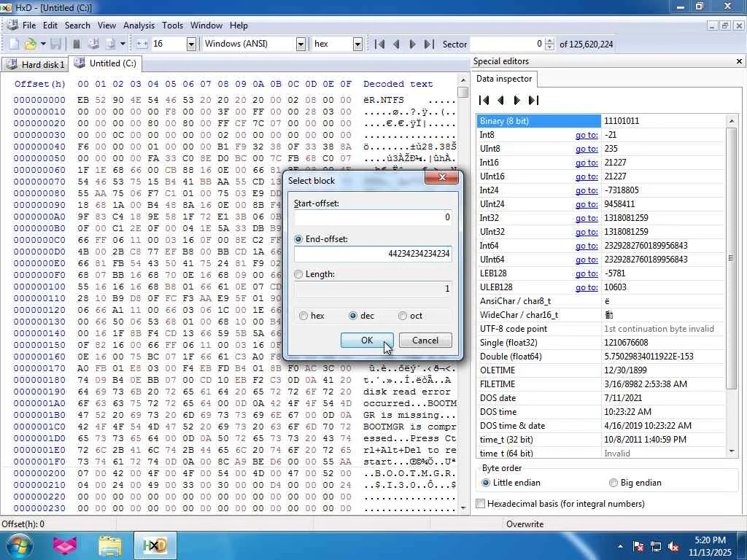Click the bytes-per-row width icon

tap(142, 44)
